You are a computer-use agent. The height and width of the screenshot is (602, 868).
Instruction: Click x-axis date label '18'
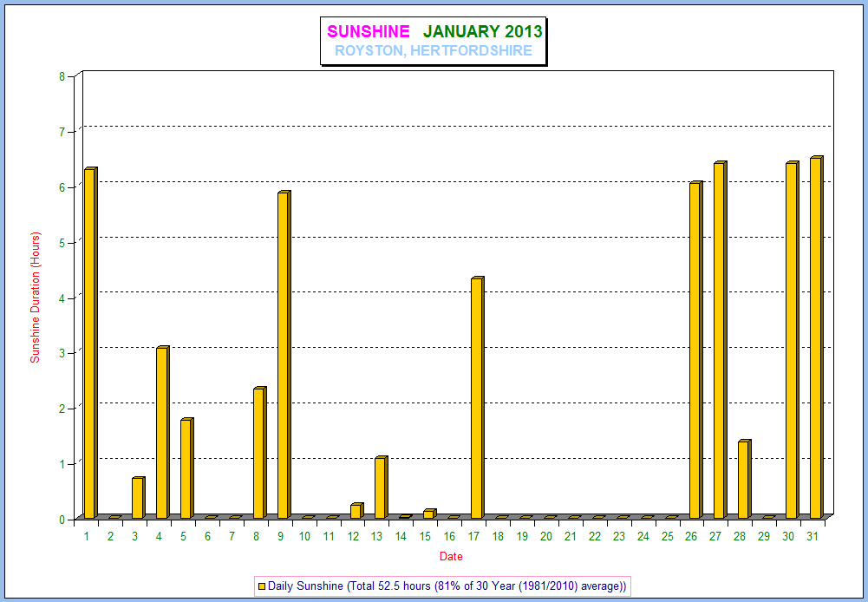(x=499, y=536)
